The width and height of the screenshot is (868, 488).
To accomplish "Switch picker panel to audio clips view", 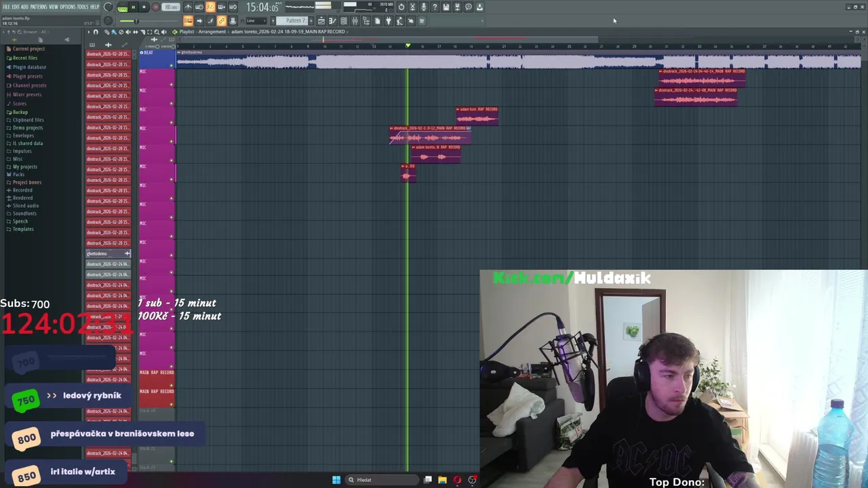I will 108,45.
